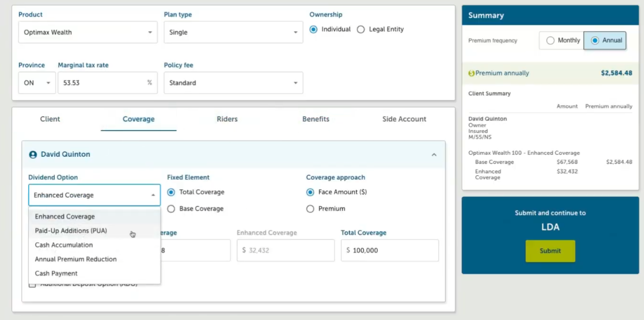Open the Riders tab
The height and width of the screenshot is (320, 644).
point(227,119)
